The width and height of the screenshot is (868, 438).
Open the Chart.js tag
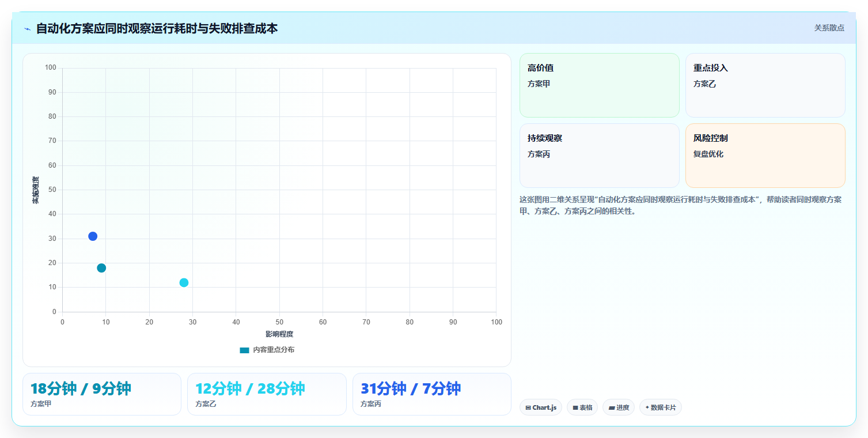pos(541,407)
